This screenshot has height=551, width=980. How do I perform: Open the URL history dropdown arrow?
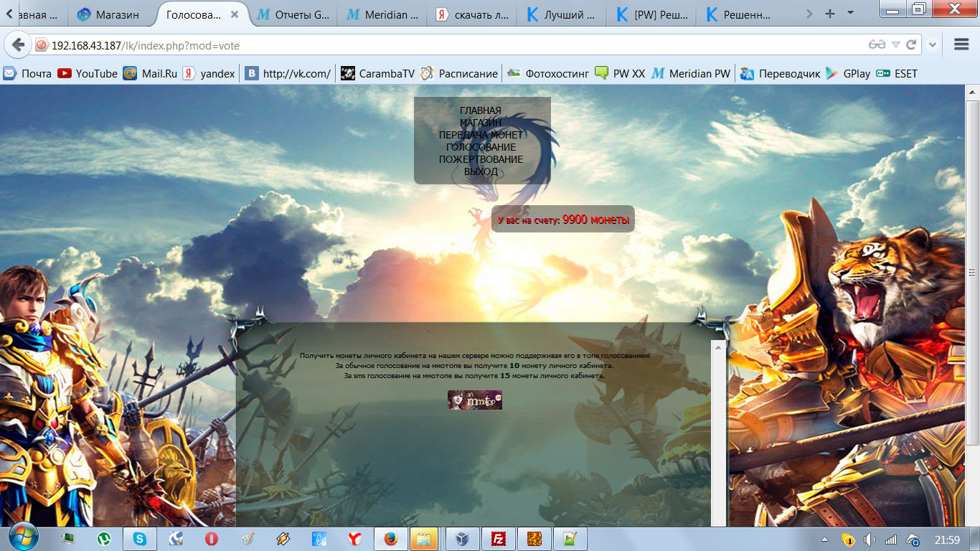(895, 44)
